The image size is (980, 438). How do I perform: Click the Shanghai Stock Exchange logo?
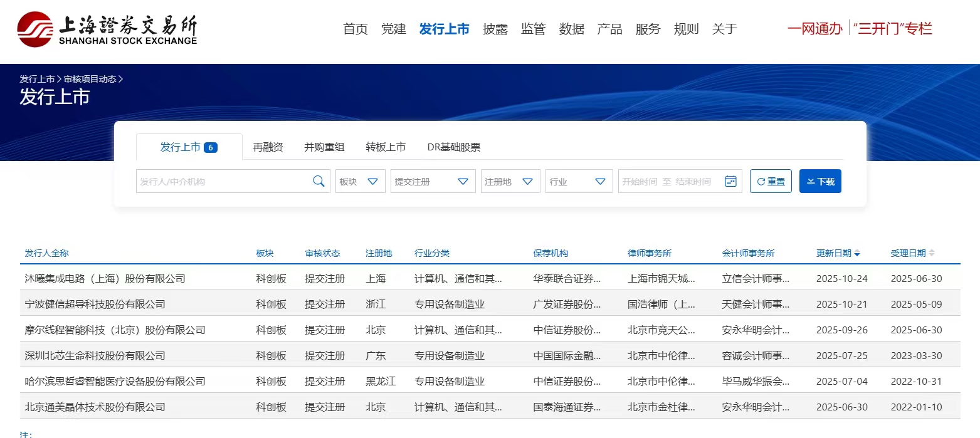point(107,29)
